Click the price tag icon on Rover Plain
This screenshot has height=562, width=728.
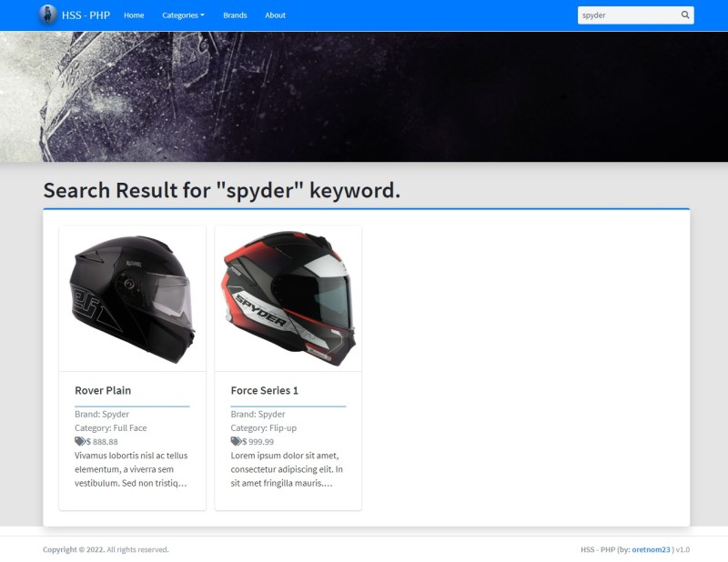[79, 441]
